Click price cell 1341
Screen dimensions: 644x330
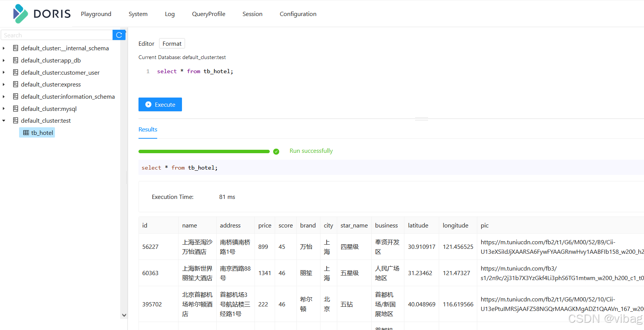[265, 273]
